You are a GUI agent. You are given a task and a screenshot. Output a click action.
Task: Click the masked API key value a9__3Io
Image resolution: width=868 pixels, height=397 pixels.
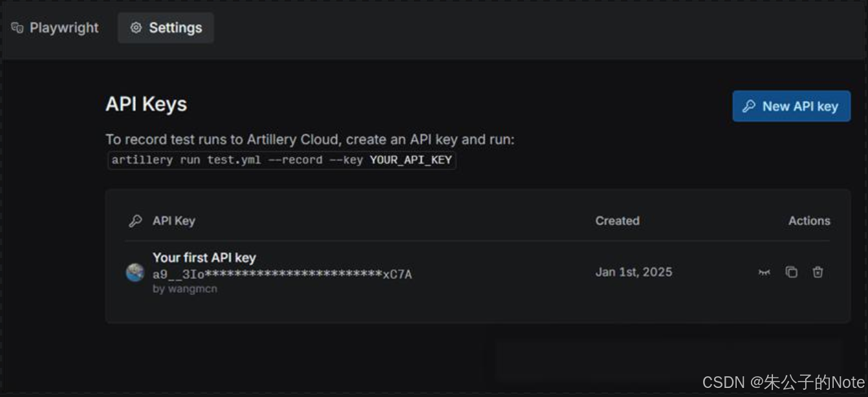(x=282, y=274)
